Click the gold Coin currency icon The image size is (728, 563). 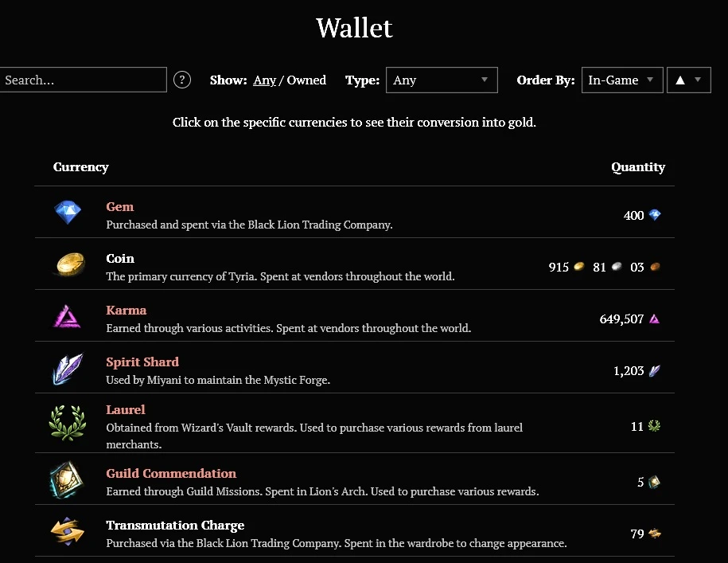click(68, 264)
